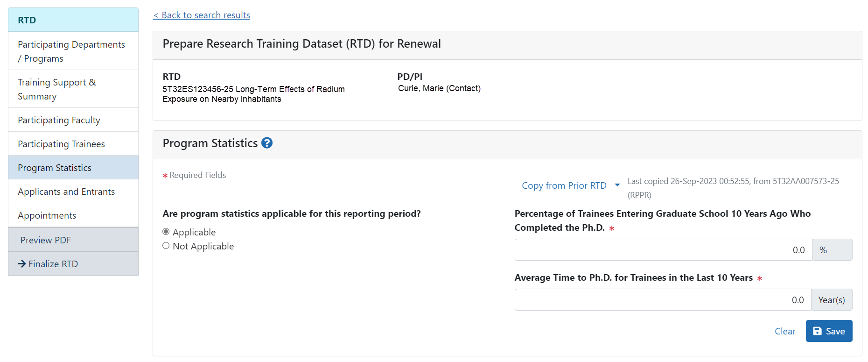Viewport: 868px width, 362px height.
Task: Click the RTD sidebar header
Action: click(73, 20)
